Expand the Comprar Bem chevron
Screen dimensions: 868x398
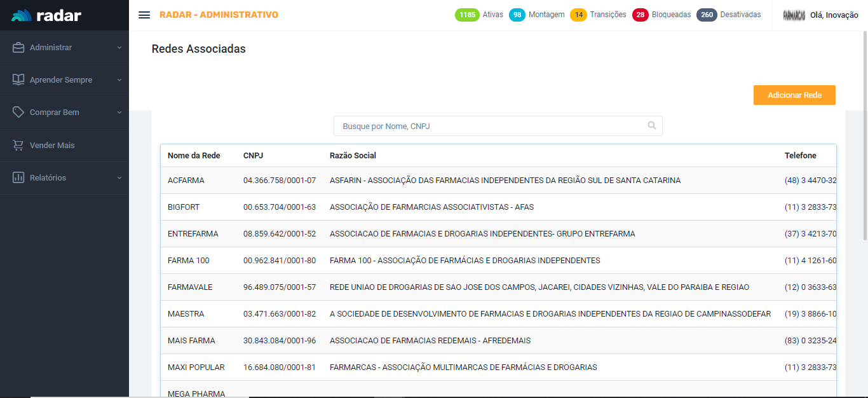coord(119,113)
